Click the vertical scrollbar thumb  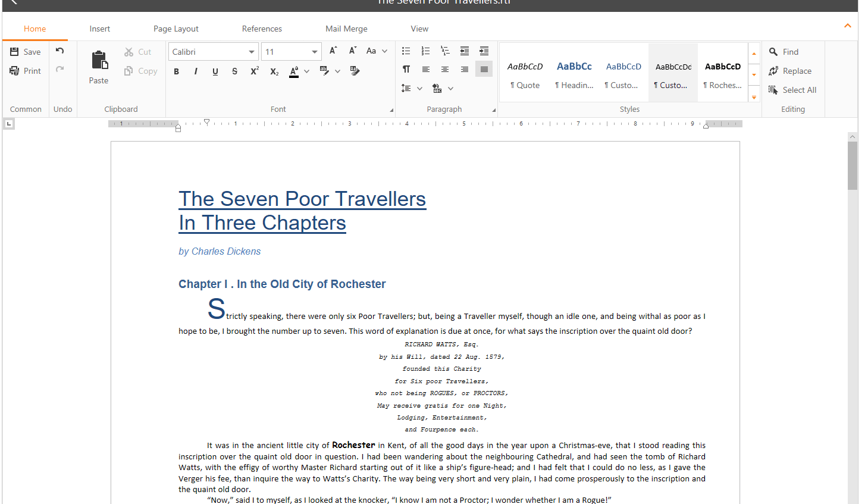[853, 165]
